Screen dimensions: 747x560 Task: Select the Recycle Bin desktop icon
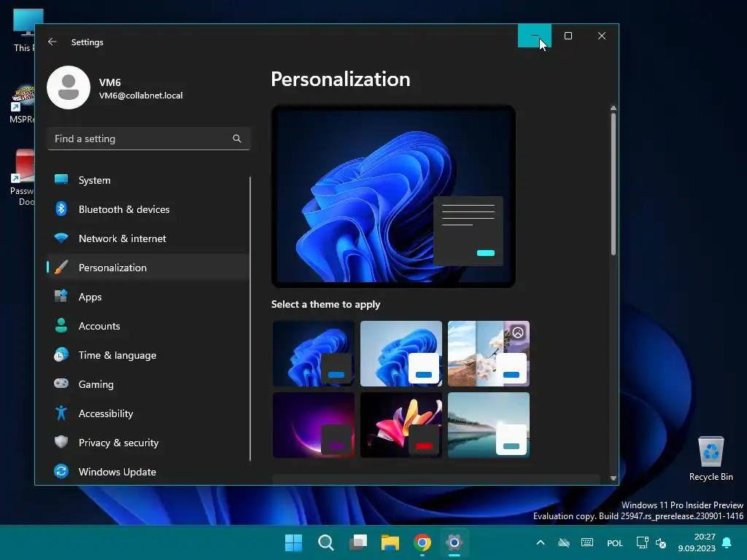click(711, 458)
